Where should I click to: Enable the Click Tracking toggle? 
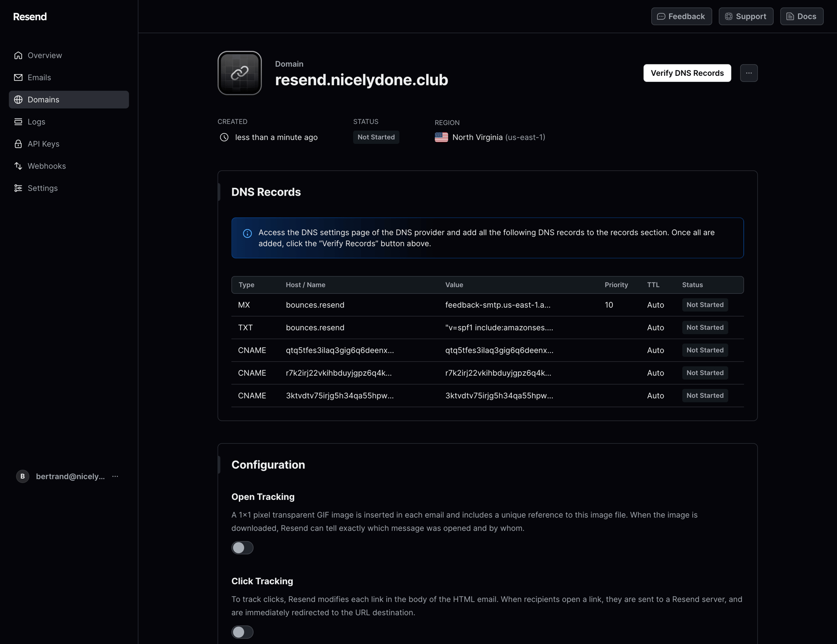coord(242,632)
